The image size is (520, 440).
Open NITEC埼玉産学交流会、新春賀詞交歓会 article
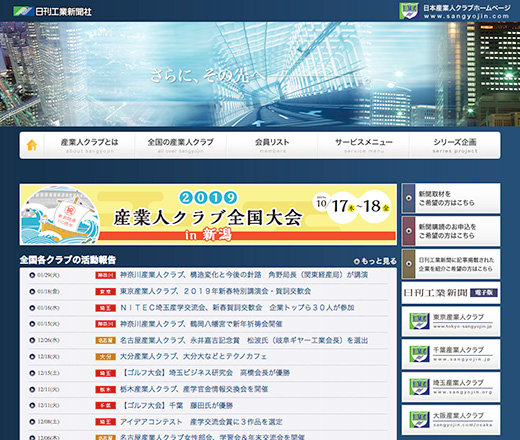(237, 308)
